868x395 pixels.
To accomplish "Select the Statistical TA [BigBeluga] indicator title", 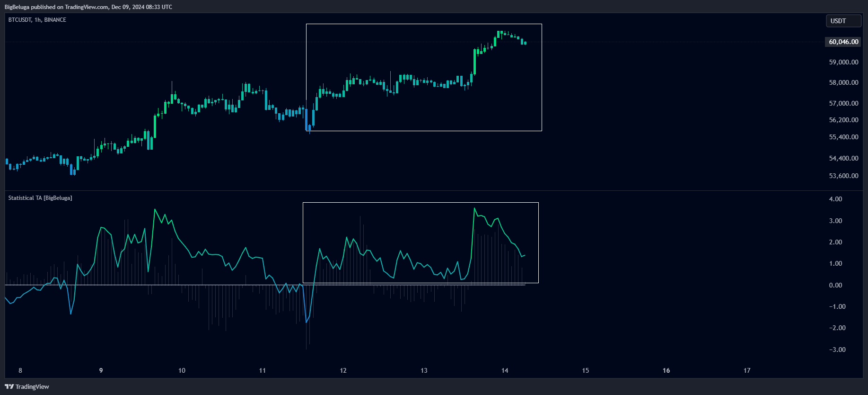I will tap(40, 198).
